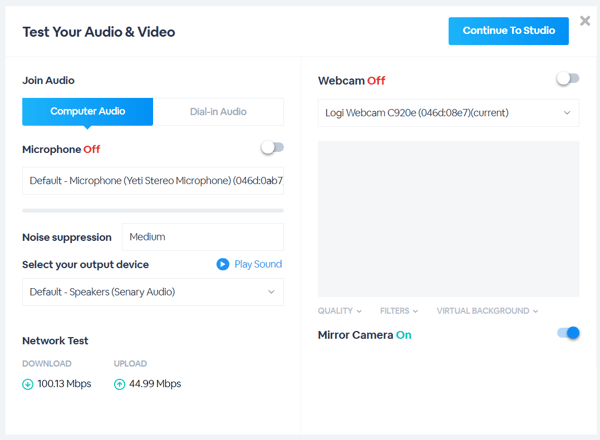This screenshot has width=600, height=440.
Task: Click Continue To Studio button
Action: 508,31
